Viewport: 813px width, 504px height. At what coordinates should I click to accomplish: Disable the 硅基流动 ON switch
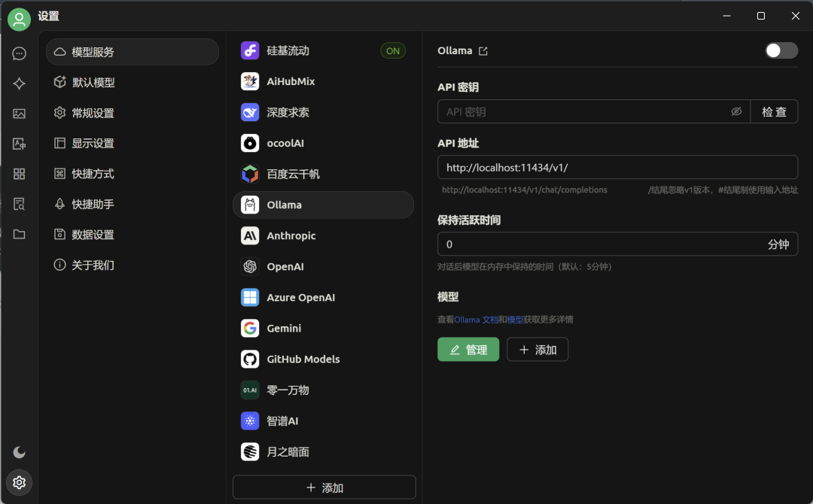[392, 50]
